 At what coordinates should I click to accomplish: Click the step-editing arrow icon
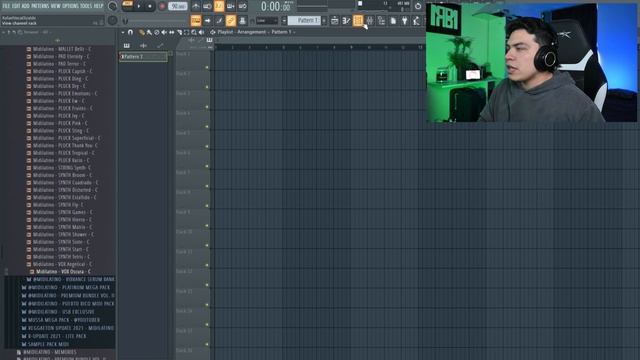(x=207, y=20)
